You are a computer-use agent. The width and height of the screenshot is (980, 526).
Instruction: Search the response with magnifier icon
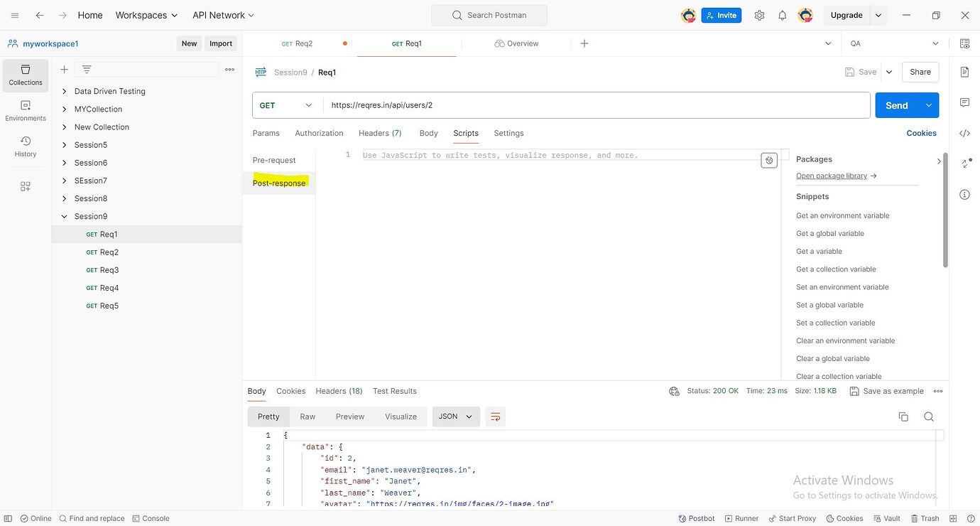tap(929, 417)
